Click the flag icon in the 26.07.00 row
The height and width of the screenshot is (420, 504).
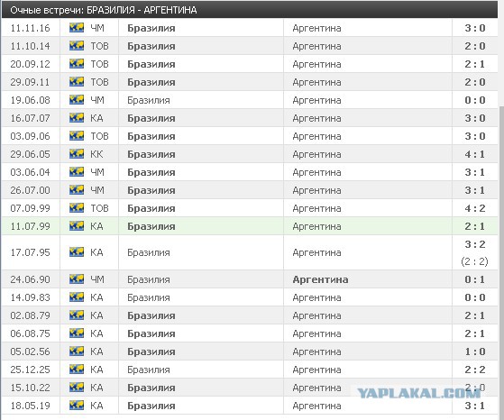tap(77, 190)
